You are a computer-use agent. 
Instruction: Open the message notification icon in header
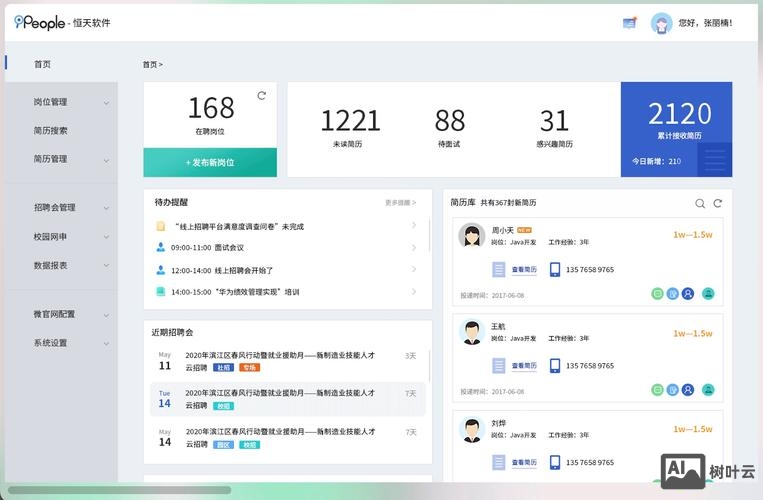tap(630, 22)
